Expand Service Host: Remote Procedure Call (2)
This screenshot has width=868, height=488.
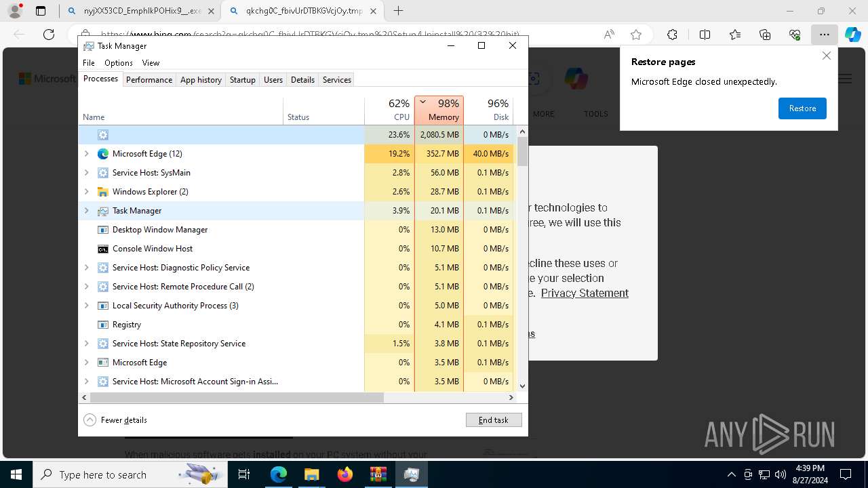(x=86, y=287)
